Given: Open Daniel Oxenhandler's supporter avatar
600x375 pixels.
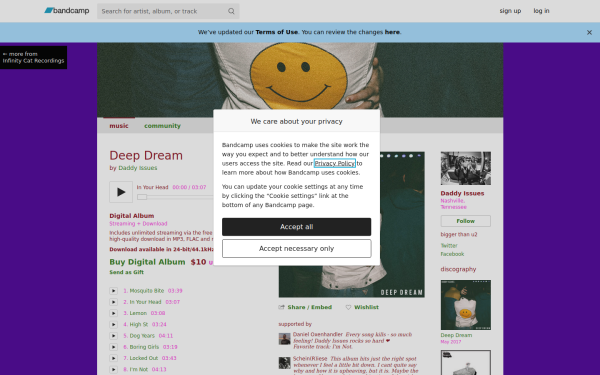Looking at the screenshot, I should click(284, 339).
